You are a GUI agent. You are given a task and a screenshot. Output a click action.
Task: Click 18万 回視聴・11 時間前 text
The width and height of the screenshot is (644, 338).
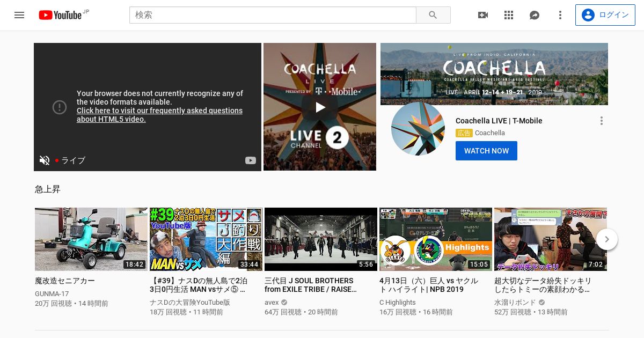(x=186, y=312)
